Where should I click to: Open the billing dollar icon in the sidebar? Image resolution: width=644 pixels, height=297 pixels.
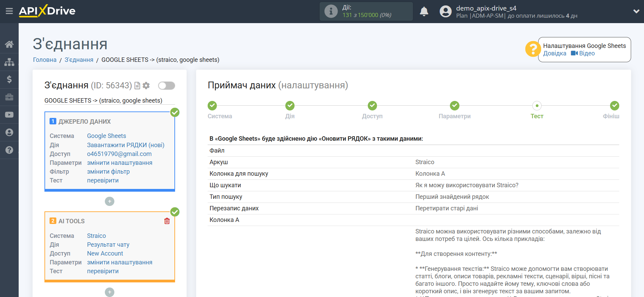click(9, 80)
